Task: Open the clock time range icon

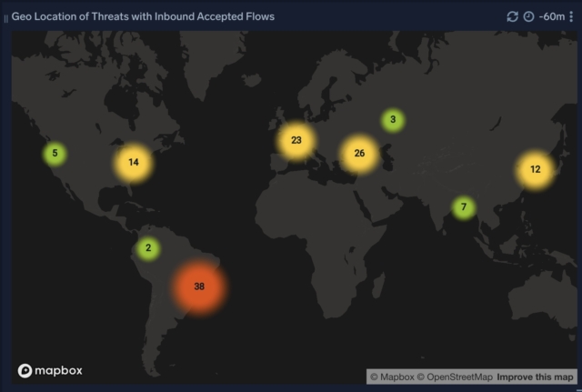Action: (528, 16)
